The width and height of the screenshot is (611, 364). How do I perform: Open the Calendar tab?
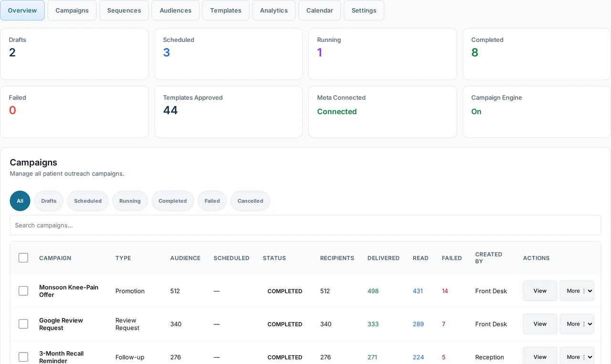coord(320,10)
